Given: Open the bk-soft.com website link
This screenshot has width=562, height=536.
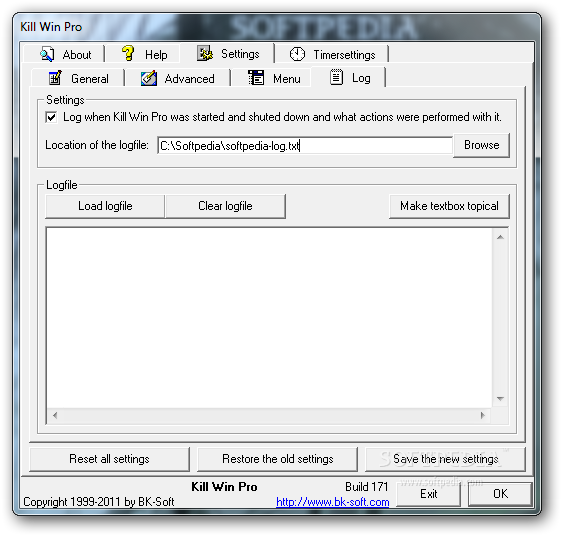Looking at the screenshot, I should 333,502.
